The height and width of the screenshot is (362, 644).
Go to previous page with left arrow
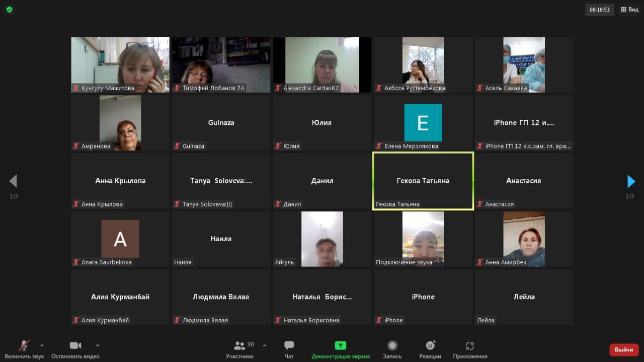pyautogui.click(x=13, y=181)
